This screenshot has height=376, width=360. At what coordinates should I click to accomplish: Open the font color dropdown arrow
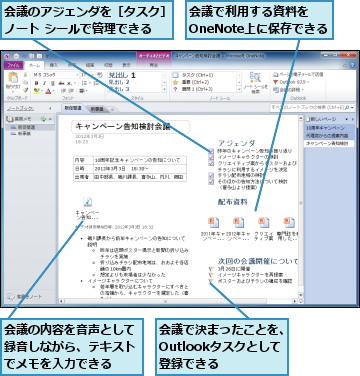[x=54, y=91]
